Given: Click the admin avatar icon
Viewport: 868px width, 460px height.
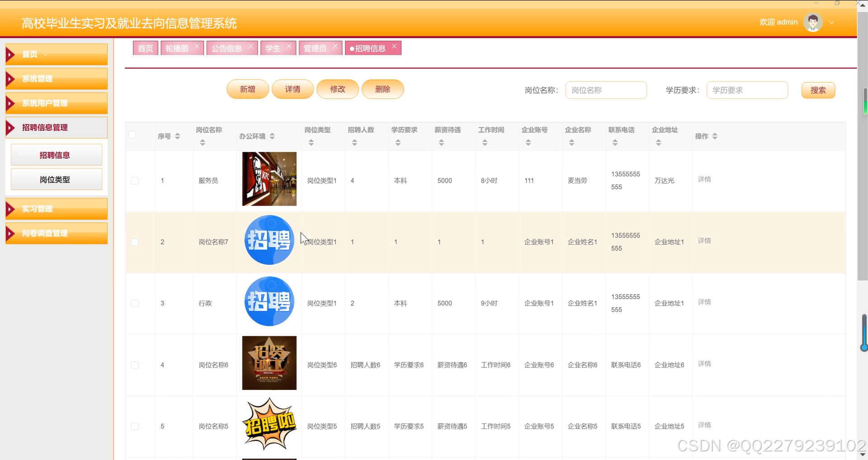Looking at the screenshot, I should coord(812,22).
